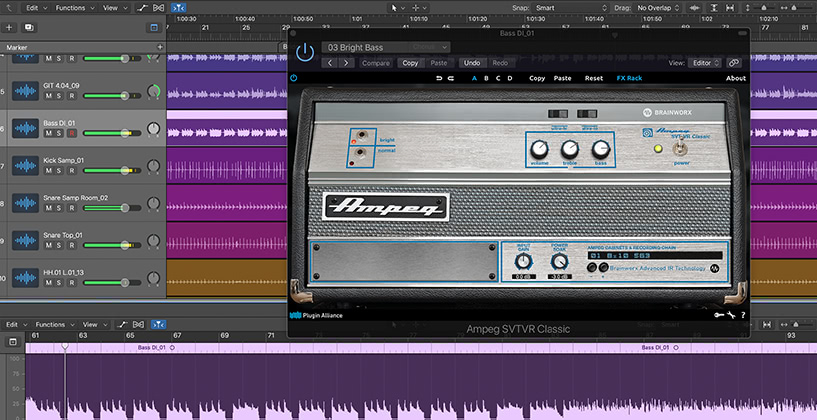
Task: Load the next plugin preset arrow
Action: click(x=346, y=63)
